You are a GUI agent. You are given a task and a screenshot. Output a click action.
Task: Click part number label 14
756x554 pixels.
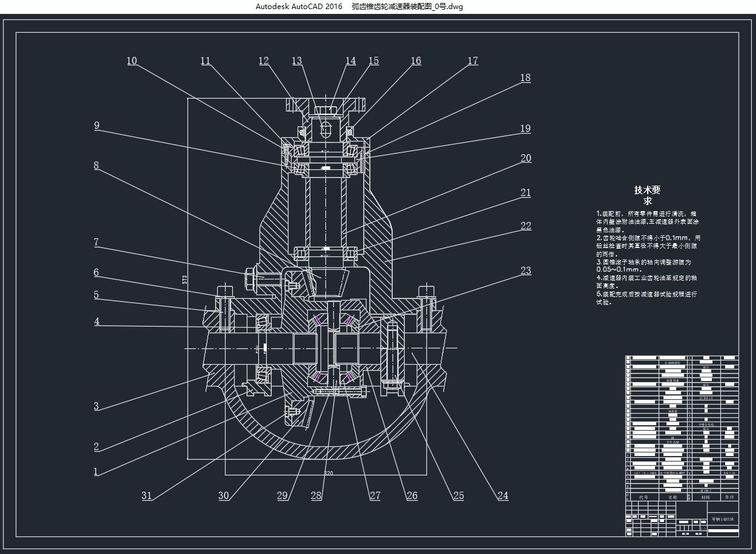coord(351,60)
